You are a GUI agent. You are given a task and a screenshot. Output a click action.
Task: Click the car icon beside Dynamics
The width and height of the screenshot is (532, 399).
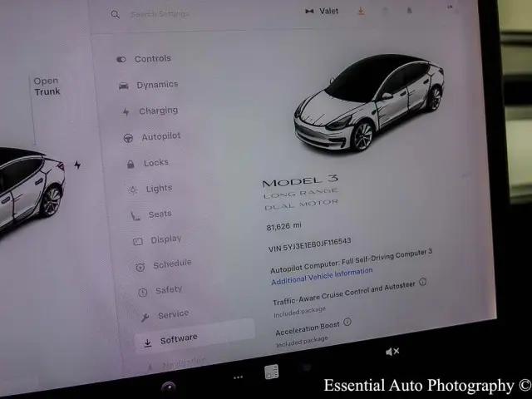pyautogui.click(x=124, y=86)
